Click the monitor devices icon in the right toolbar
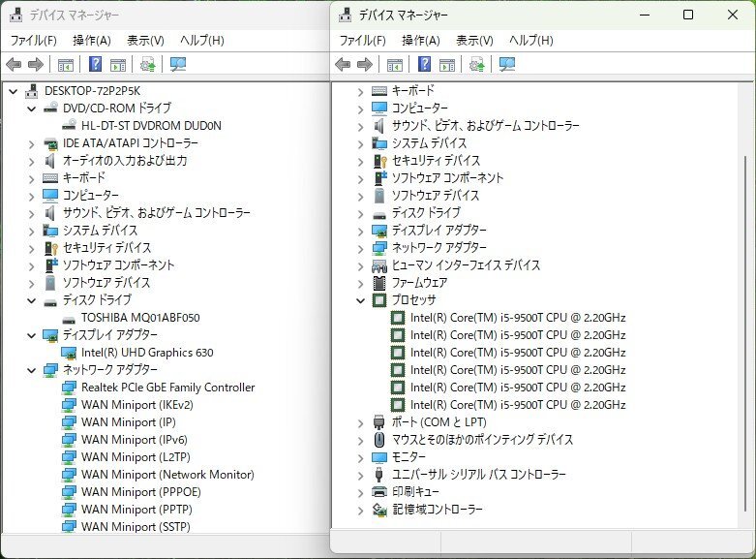 [x=507, y=65]
